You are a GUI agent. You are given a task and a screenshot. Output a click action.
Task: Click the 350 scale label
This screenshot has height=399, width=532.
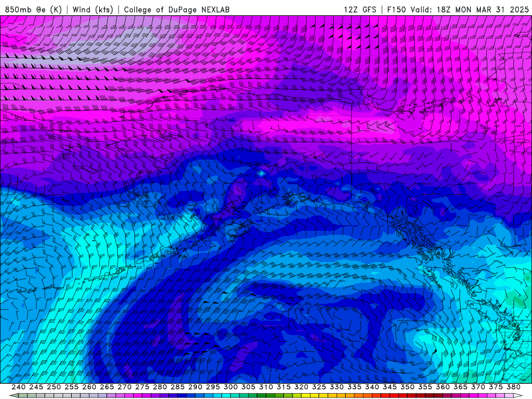(408, 387)
